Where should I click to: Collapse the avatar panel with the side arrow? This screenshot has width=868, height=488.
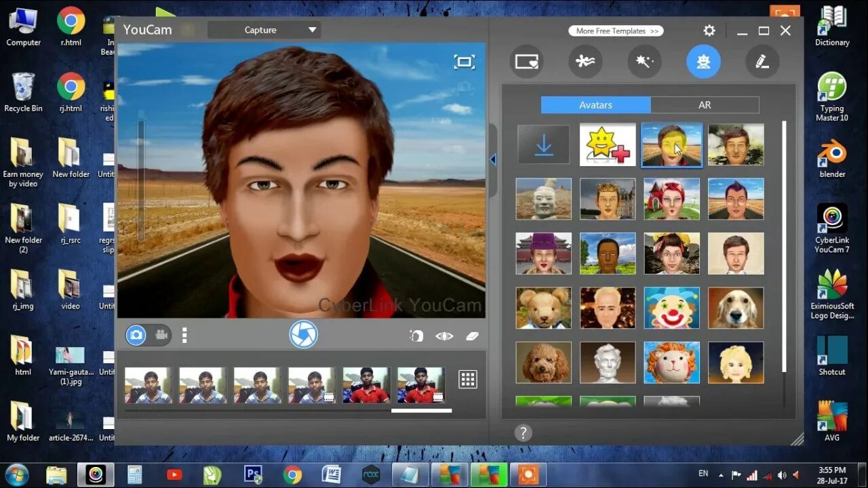[x=492, y=159]
